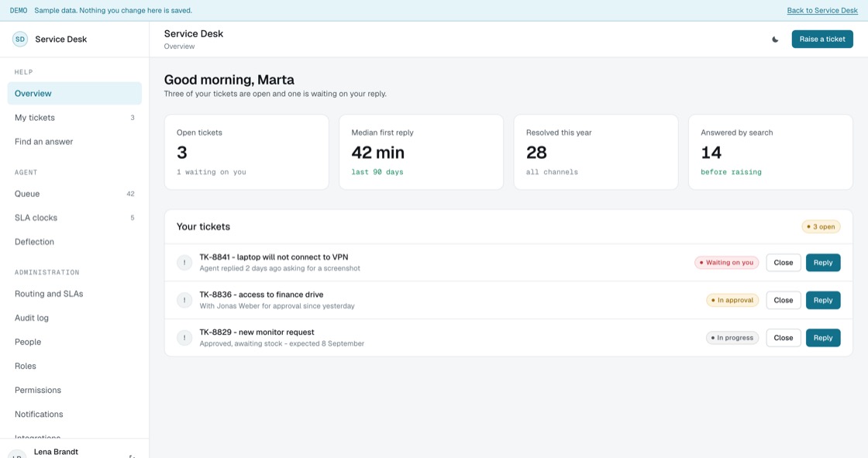
Task: Open ticket titled new monitor request
Action: coord(257,332)
